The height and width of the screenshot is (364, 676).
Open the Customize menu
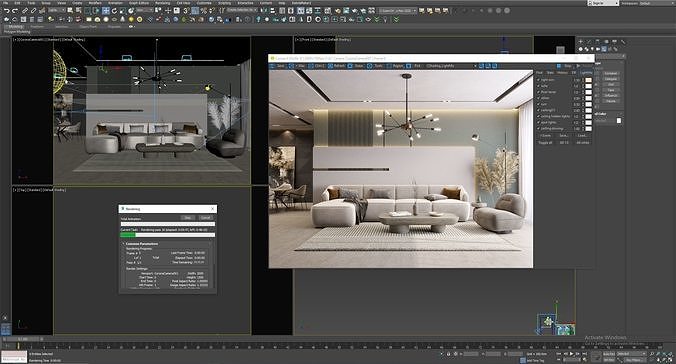point(204,3)
